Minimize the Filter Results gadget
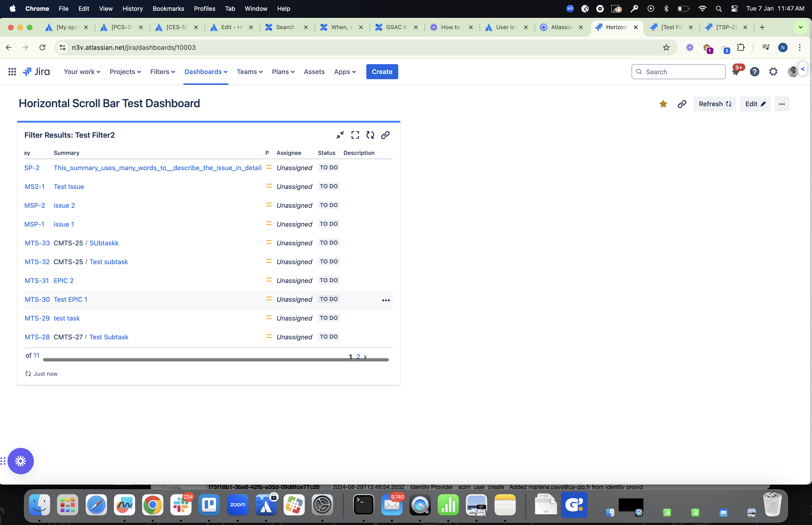Screen dimensions: 812x525 [340, 135]
